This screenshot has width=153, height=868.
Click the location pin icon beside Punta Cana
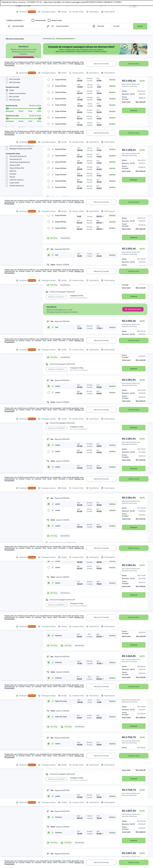click(53, 26)
